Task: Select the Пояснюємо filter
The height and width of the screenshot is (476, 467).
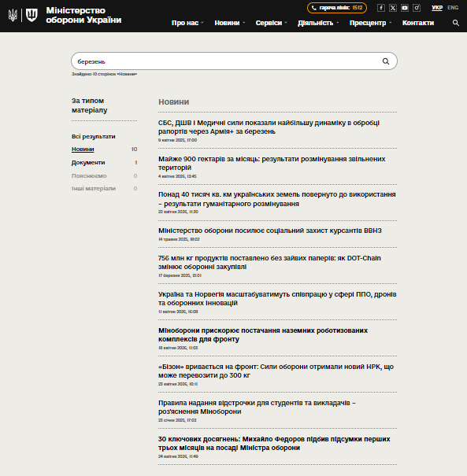Action: point(89,175)
